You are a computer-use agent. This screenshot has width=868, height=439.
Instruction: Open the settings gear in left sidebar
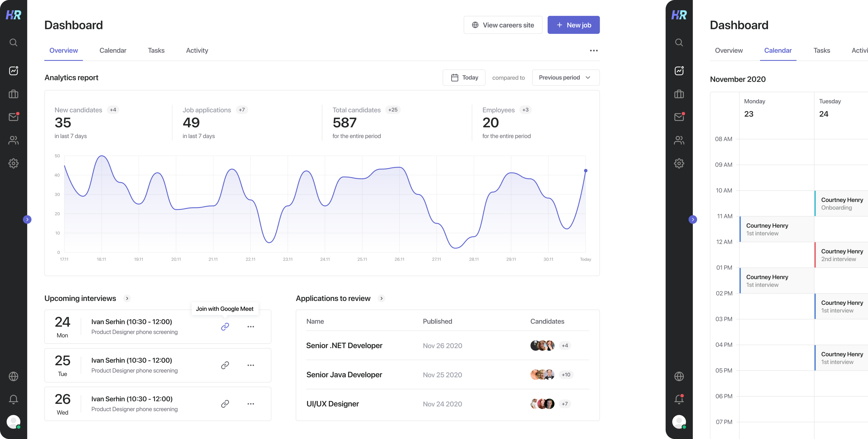[x=13, y=163]
